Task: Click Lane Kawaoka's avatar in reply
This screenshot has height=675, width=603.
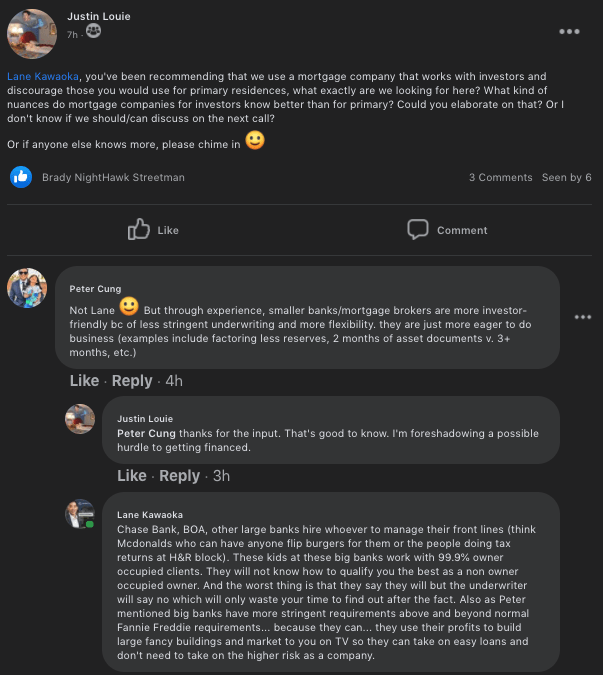Action: 80,514
